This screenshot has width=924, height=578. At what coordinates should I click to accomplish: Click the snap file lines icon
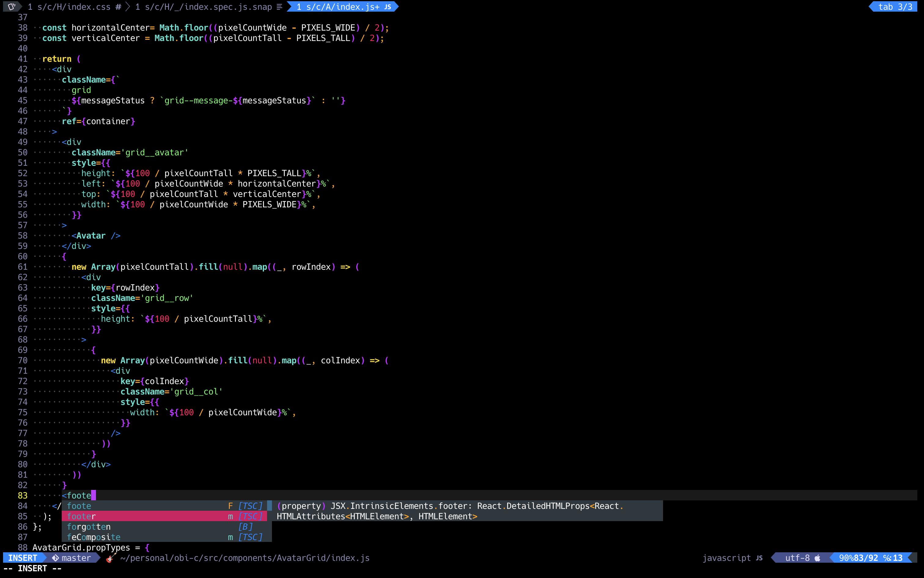pos(280,6)
